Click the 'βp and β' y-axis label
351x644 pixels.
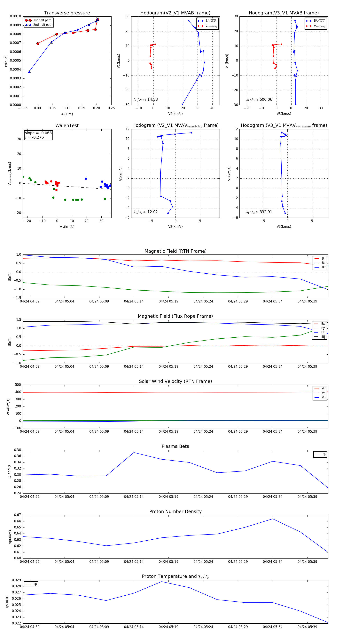tap(9, 472)
